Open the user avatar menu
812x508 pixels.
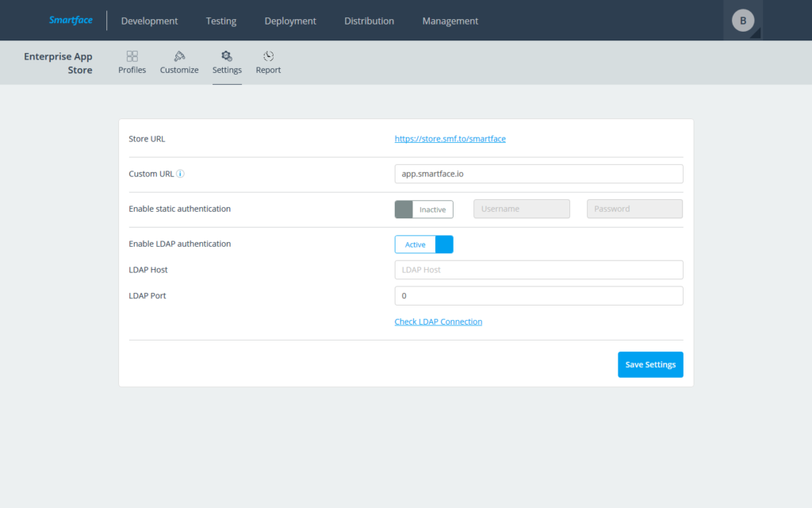pos(742,20)
